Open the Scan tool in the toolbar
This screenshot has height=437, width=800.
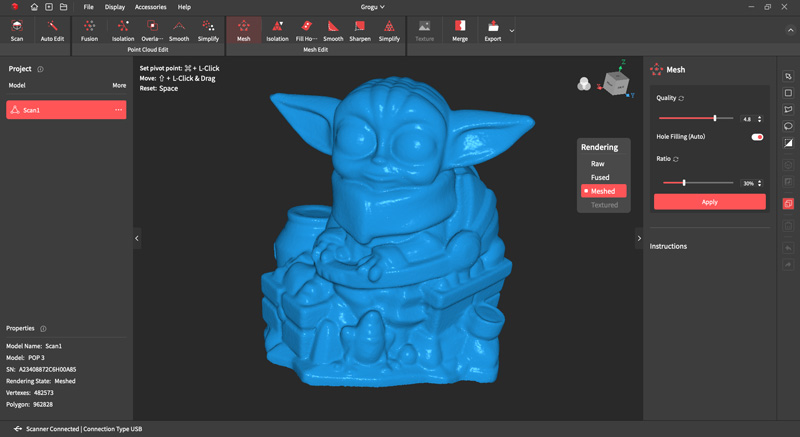coord(17,31)
